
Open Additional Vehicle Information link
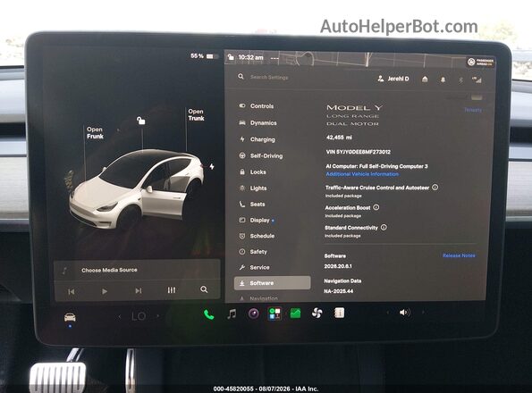tap(362, 174)
